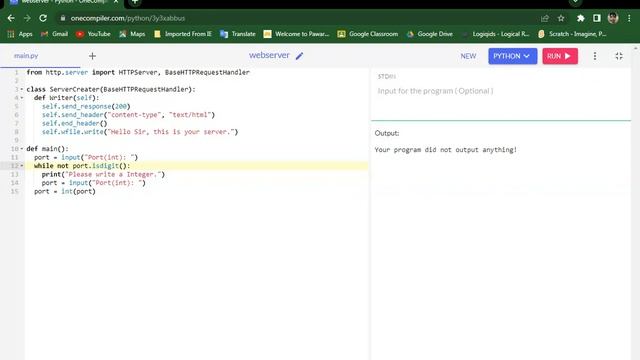Click the URL address bar
Viewport: 640px width, 360px height.
pyautogui.click(x=298, y=18)
